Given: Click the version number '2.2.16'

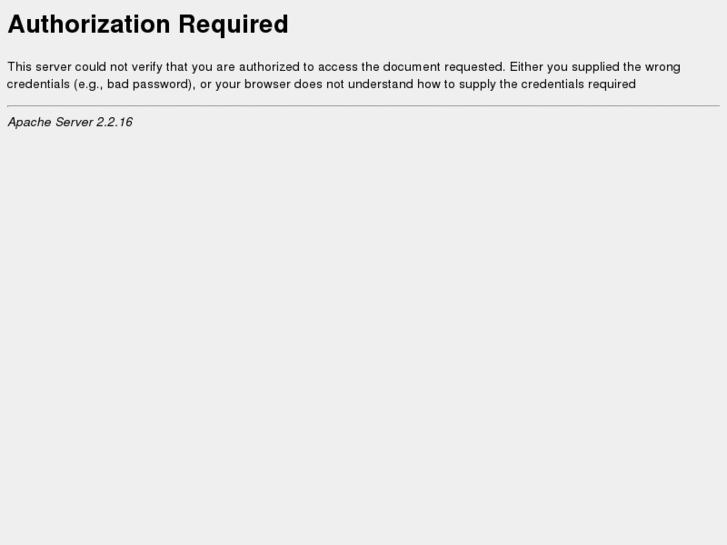Looking at the screenshot, I should (x=115, y=122).
